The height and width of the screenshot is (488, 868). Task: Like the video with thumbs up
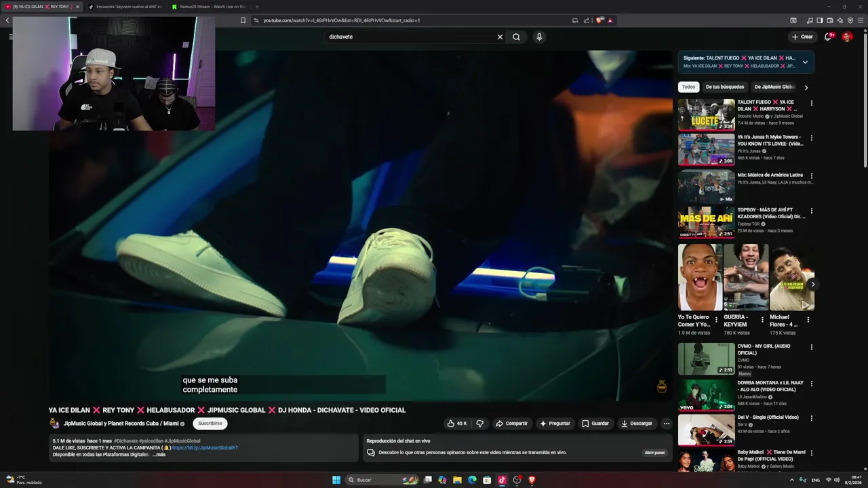pyautogui.click(x=457, y=424)
